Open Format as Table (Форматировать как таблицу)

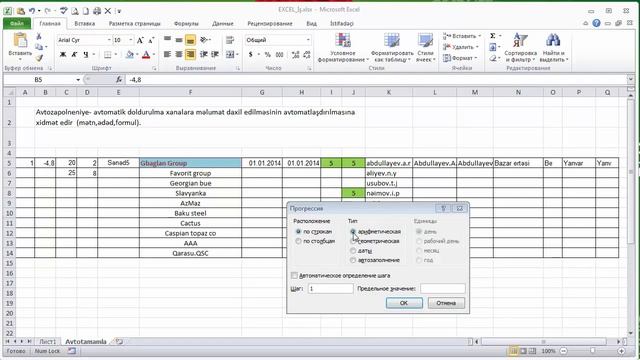click(392, 48)
